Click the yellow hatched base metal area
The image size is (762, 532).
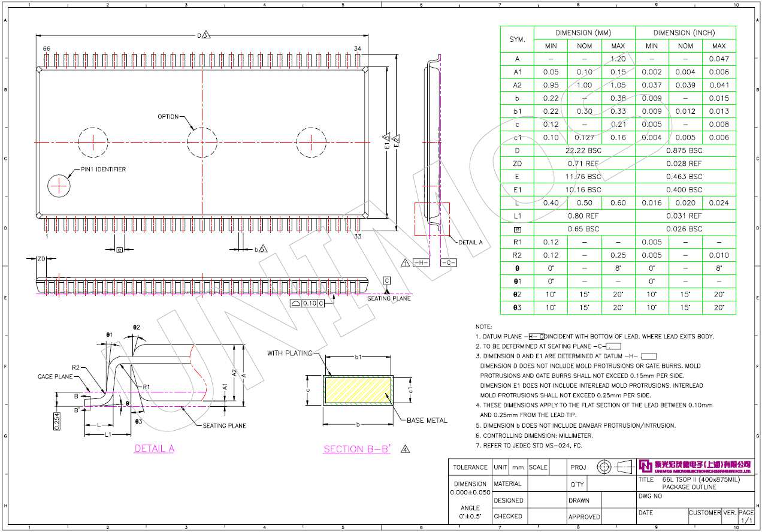(x=357, y=390)
